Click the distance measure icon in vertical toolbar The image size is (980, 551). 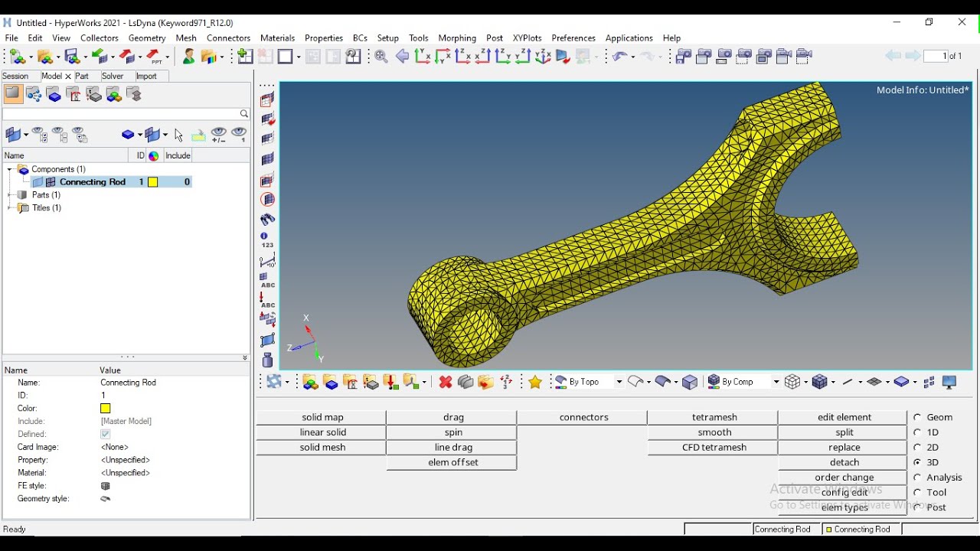point(267,260)
